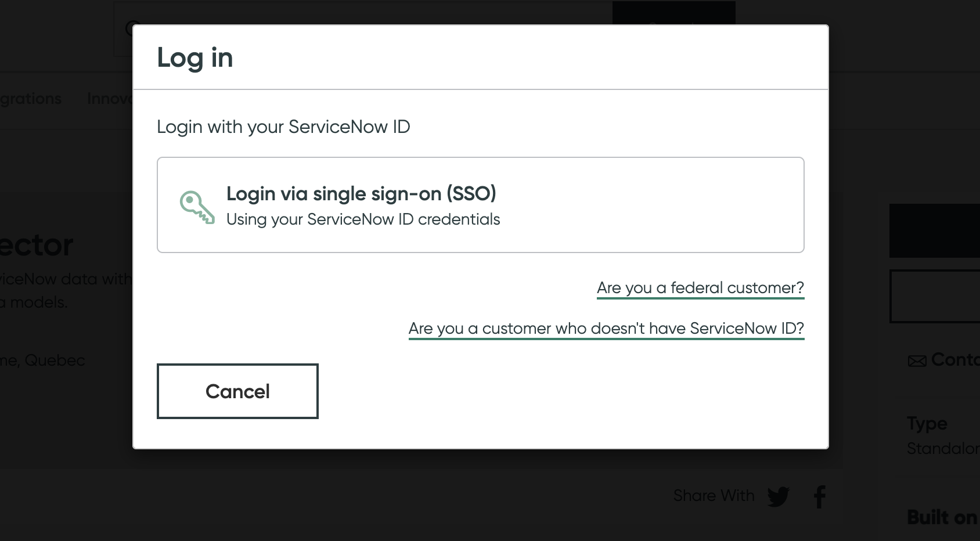Cancel the login dialog
Screen dimensions: 980x541
coord(237,391)
